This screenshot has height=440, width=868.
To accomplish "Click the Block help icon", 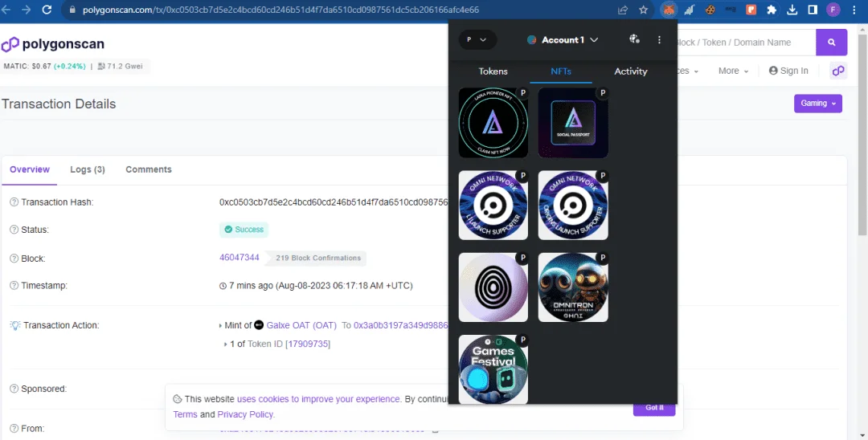I will click(14, 259).
